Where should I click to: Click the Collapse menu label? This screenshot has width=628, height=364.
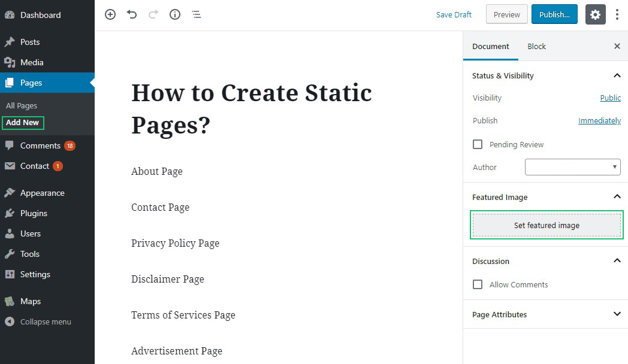[x=46, y=321]
